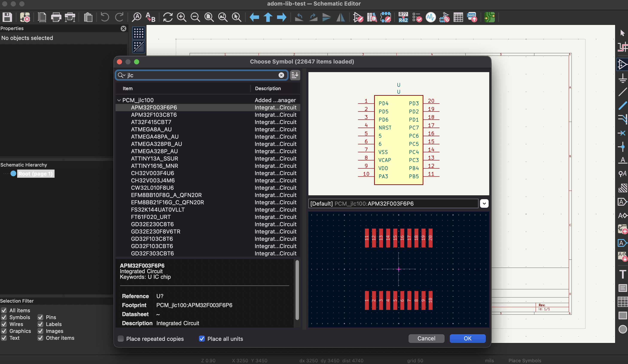Screen dimensions: 628x364
Task: Generate a bill of materials
Action: pyautogui.click(x=472, y=17)
